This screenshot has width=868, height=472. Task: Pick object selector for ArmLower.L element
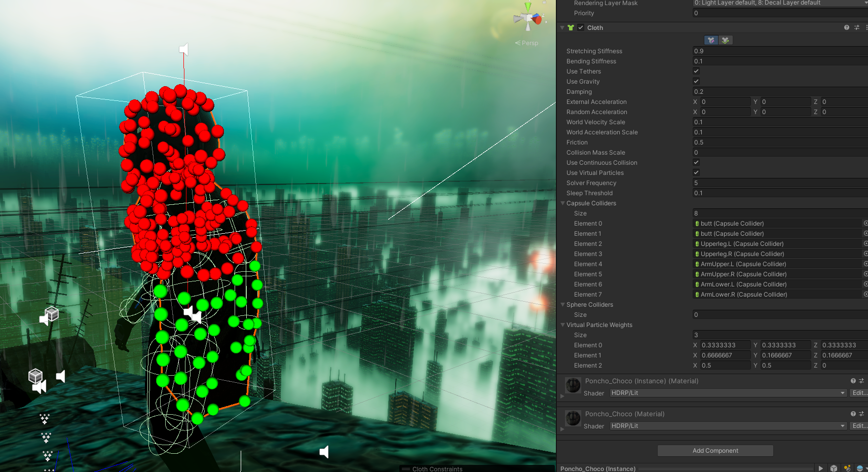[x=865, y=284]
